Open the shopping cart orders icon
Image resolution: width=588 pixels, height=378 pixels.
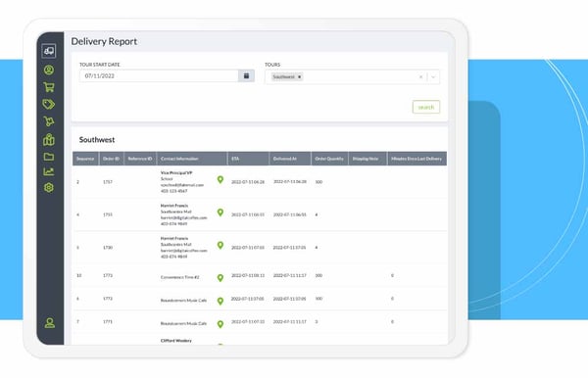click(49, 87)
